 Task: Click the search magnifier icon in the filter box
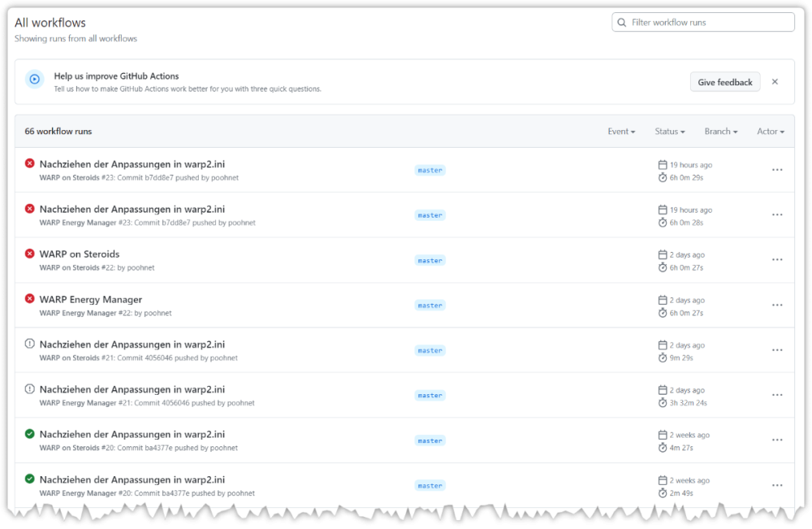[x=622, y=23]
